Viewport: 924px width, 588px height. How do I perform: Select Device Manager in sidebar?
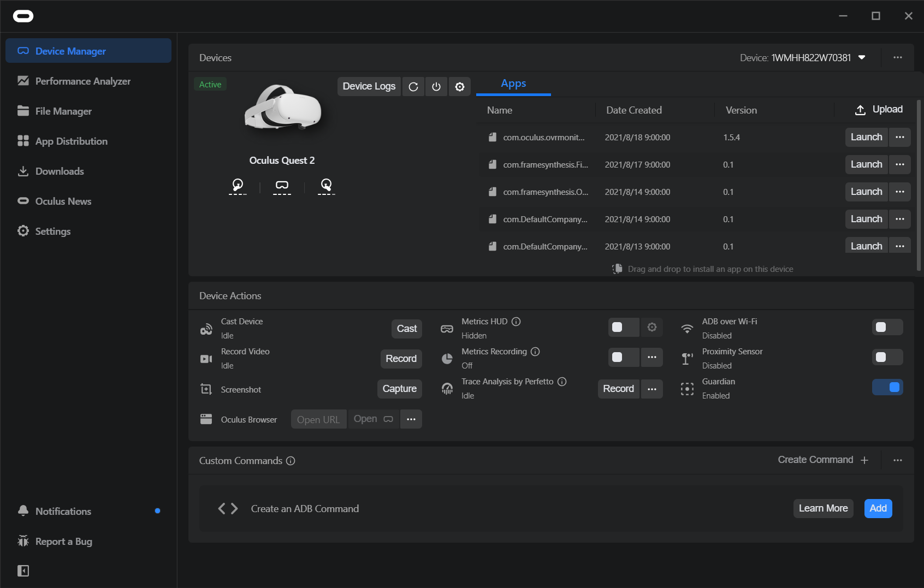point(88,51)
